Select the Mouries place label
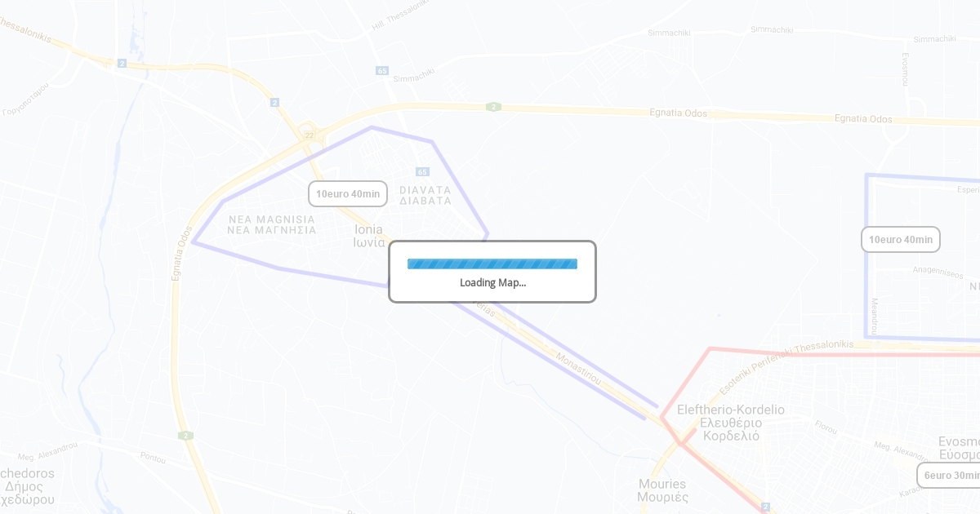 (x=662, y=490)
